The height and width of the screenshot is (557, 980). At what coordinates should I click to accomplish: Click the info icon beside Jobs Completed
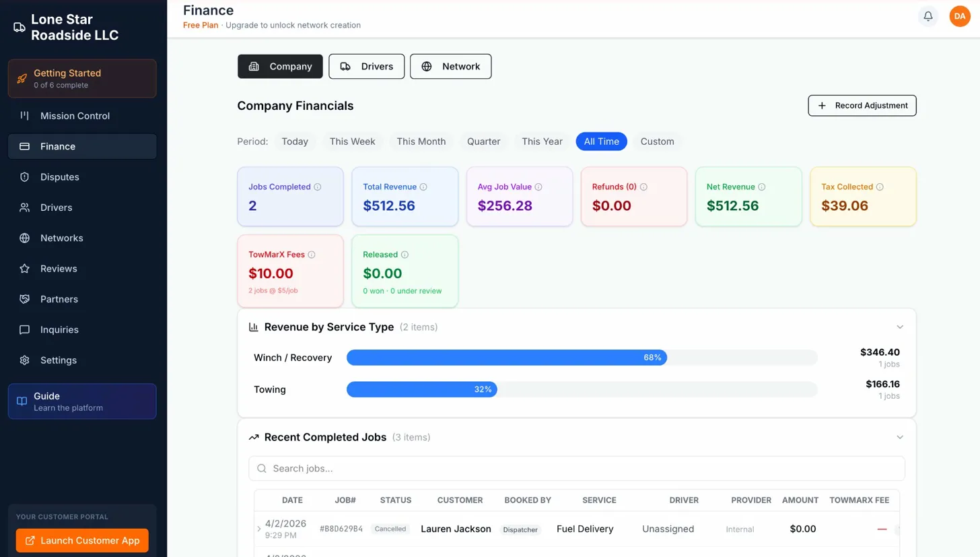318,187
